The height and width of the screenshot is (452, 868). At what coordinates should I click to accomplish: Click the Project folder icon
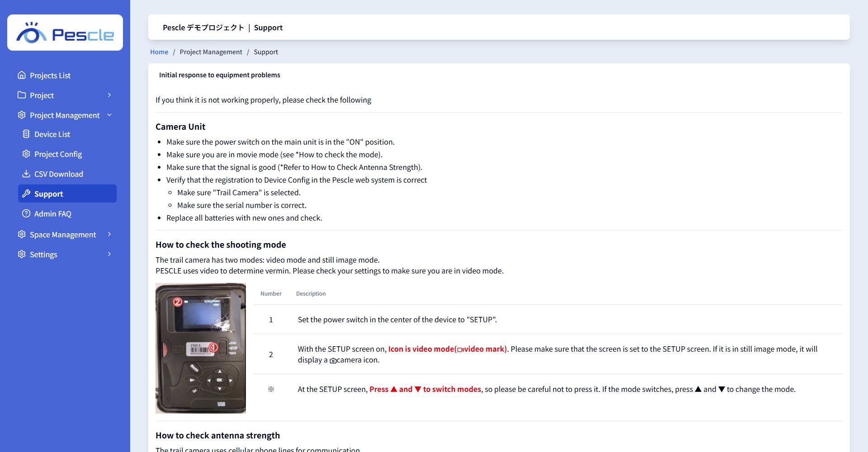click(22, 95)
